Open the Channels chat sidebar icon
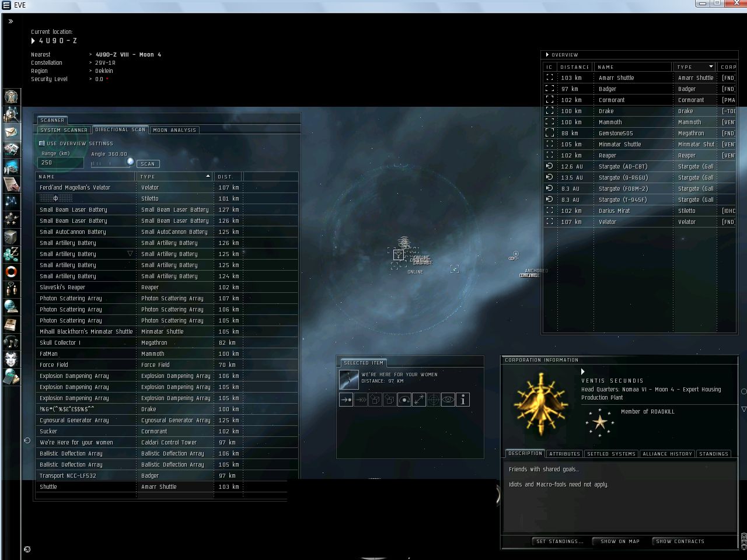This screenshot has width=747, height=560. [x=11, y=289]
